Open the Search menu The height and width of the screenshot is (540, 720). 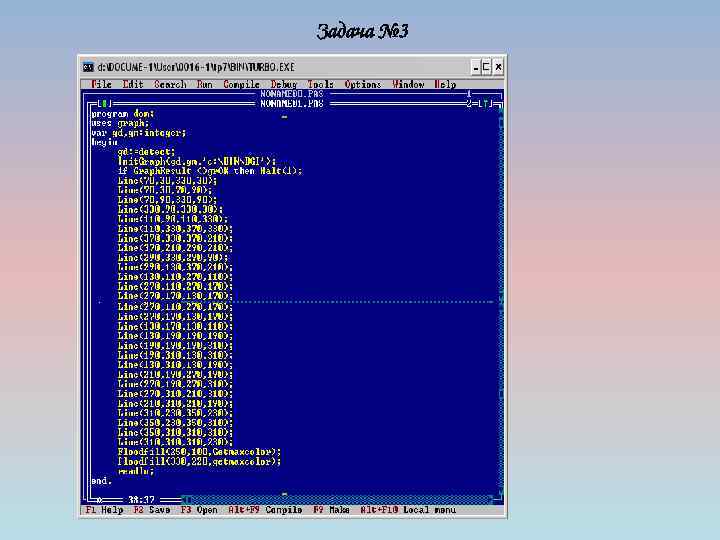coord(170,84)
